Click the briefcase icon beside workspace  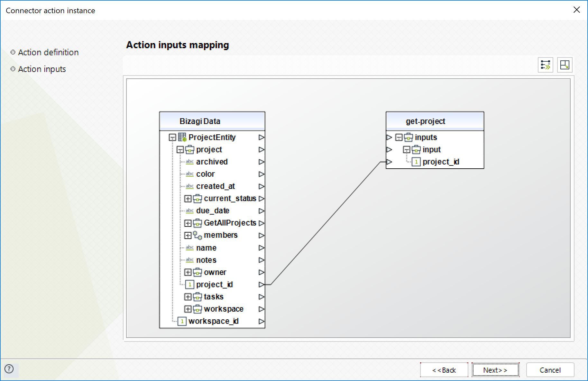click(x=198, y=309)
